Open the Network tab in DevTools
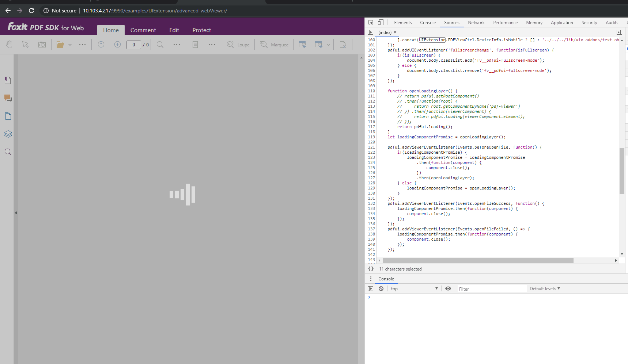628x364 pixels. pyautogui.click(x=476, y=23)
